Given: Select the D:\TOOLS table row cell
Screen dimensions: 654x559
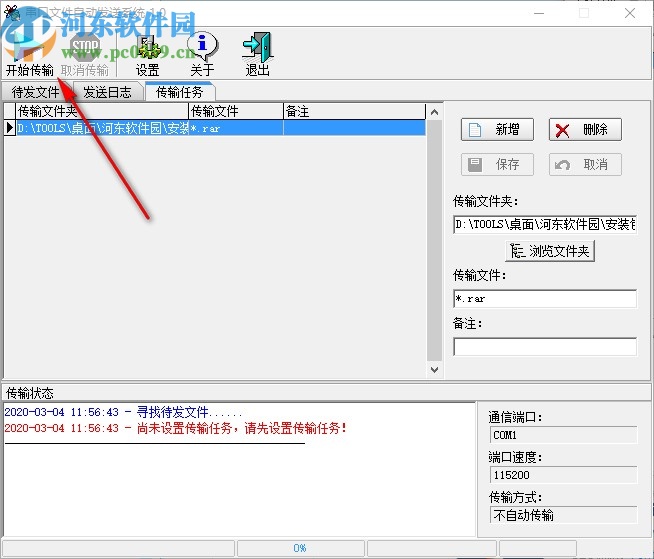Looking at the screenshot, I should [102, 128].
